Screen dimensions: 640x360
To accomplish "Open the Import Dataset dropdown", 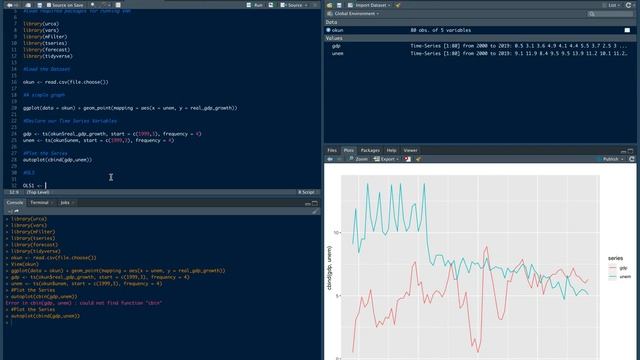I will pos(369,5).
